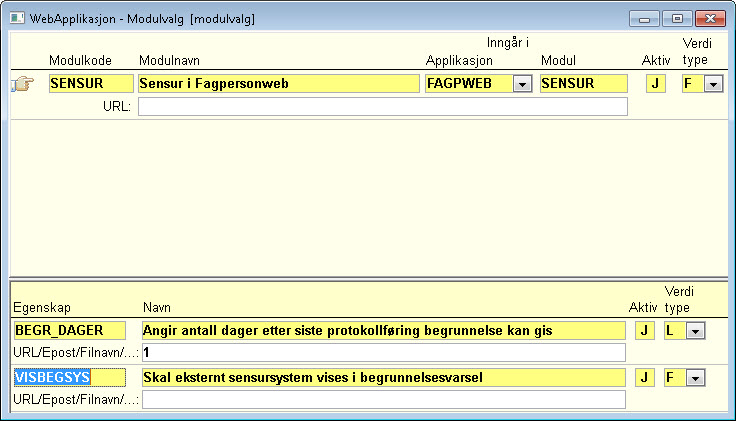Click Modulnavn field Sensur i Fagpersonweb
Viewport: 736px width, 421px height.
(279, 84)
